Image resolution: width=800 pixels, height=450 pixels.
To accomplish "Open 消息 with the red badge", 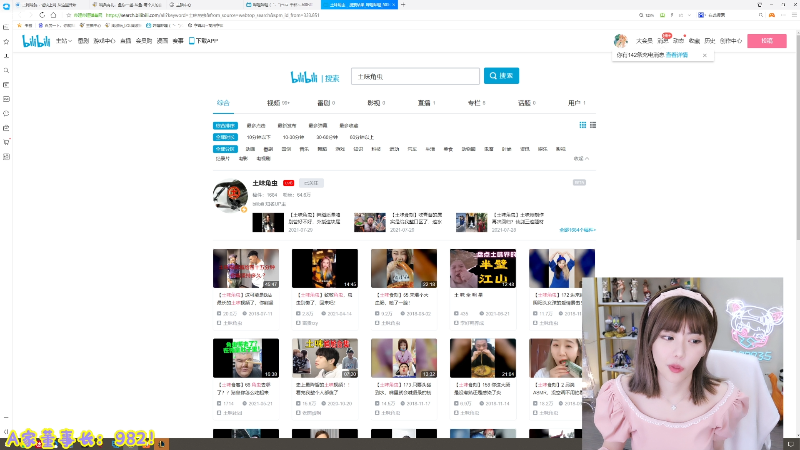I will pyautogui.click(x=663, y=40).
